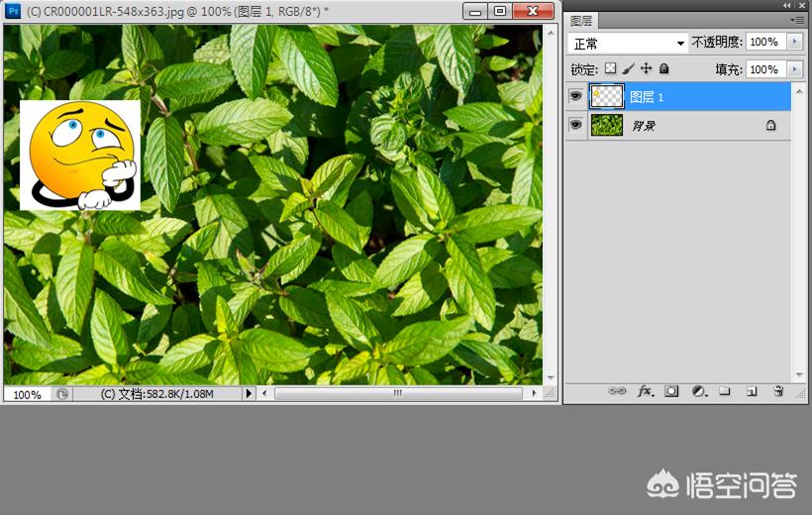Open the fx layer style menu

point(645,391)
